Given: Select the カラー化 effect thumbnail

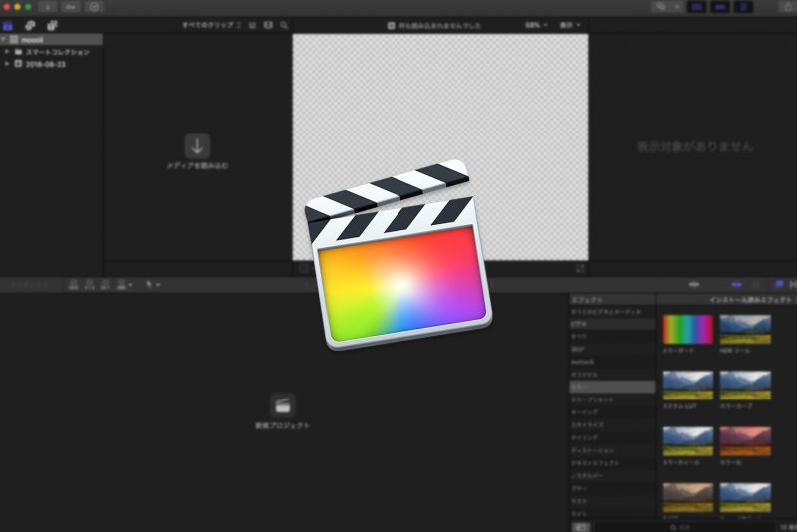Looking at the screenshot, I should (x=745, y=441).
